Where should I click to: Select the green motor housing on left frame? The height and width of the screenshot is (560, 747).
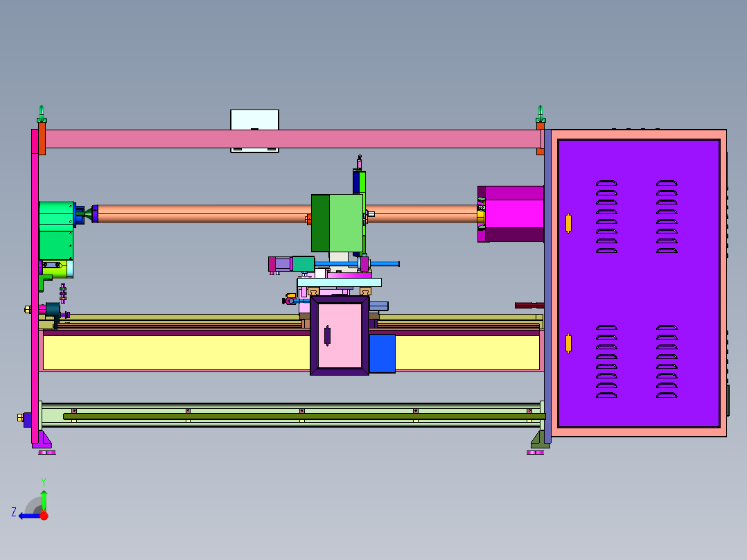pyautogui.click(x=56, y=231)
